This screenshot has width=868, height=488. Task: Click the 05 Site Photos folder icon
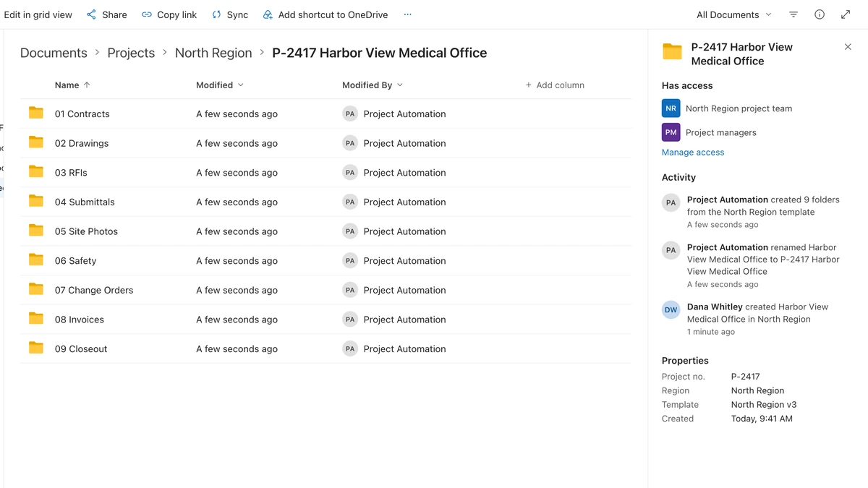(36, 231)
